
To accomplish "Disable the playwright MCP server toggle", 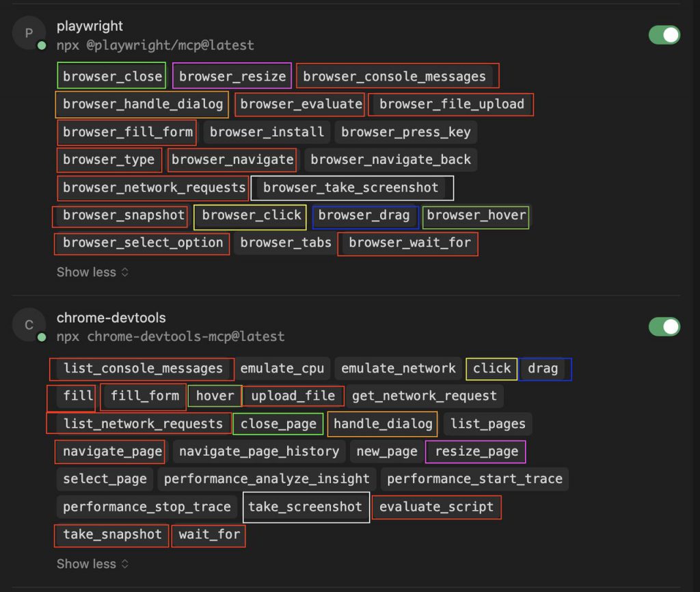I will pos(664,35).
